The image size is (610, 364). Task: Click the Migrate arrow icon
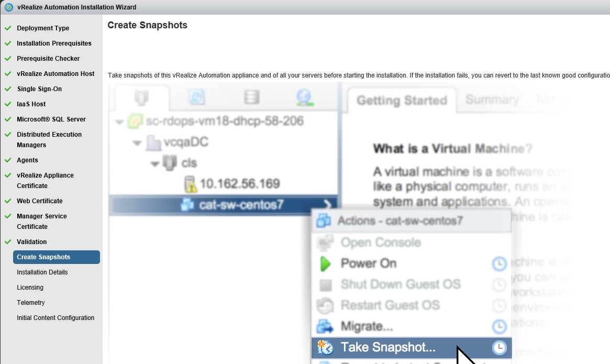tap(325, 327)
